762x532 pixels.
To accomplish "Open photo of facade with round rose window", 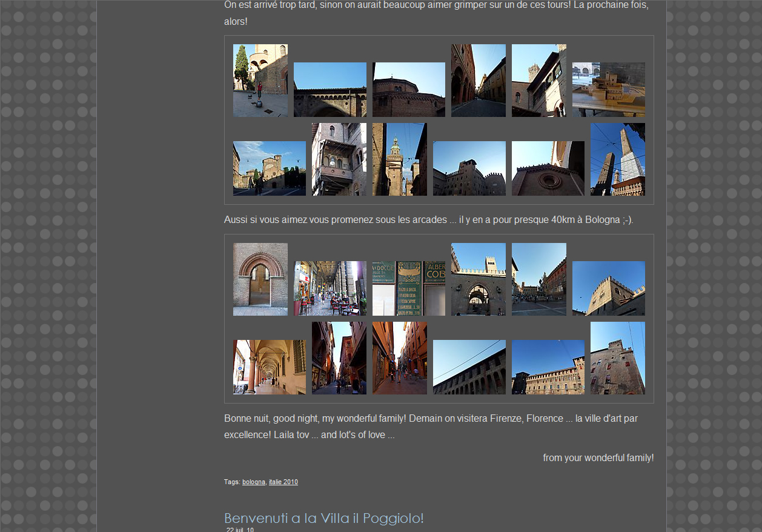I will click(x=548, y=168).
